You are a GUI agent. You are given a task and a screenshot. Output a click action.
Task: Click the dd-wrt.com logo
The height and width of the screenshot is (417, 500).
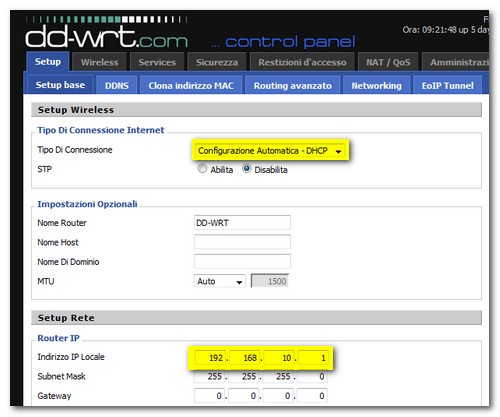coord(107,37)
